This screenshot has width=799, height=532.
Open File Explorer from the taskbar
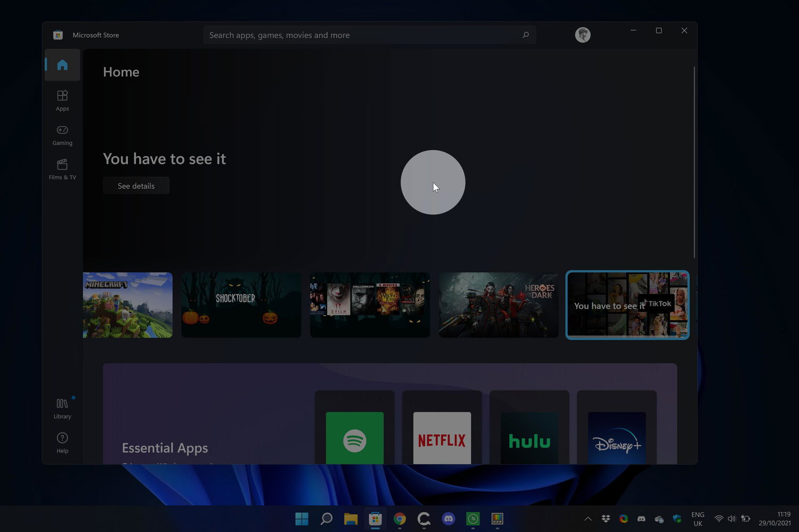point(351,519)
